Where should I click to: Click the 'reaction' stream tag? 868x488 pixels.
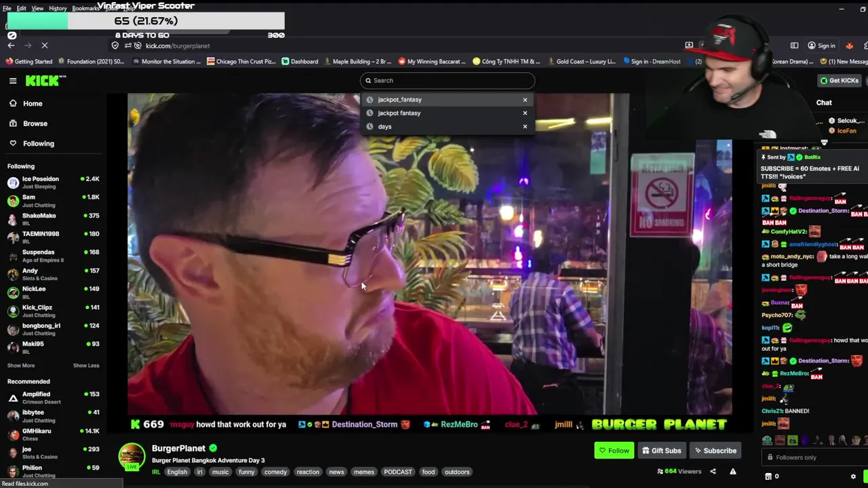308,472
